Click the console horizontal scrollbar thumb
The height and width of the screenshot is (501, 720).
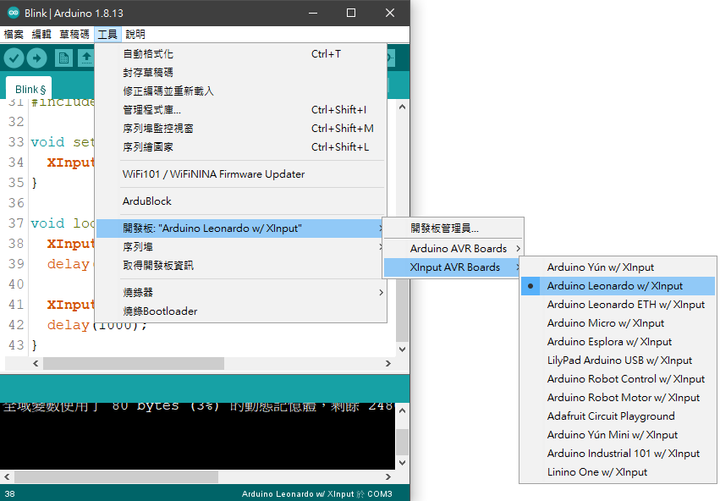pyautogui.click(x=116, y=477)
